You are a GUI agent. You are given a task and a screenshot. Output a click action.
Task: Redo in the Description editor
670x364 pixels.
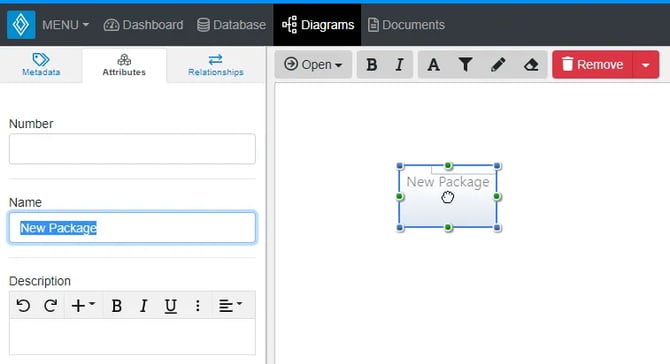click(50, 305)
